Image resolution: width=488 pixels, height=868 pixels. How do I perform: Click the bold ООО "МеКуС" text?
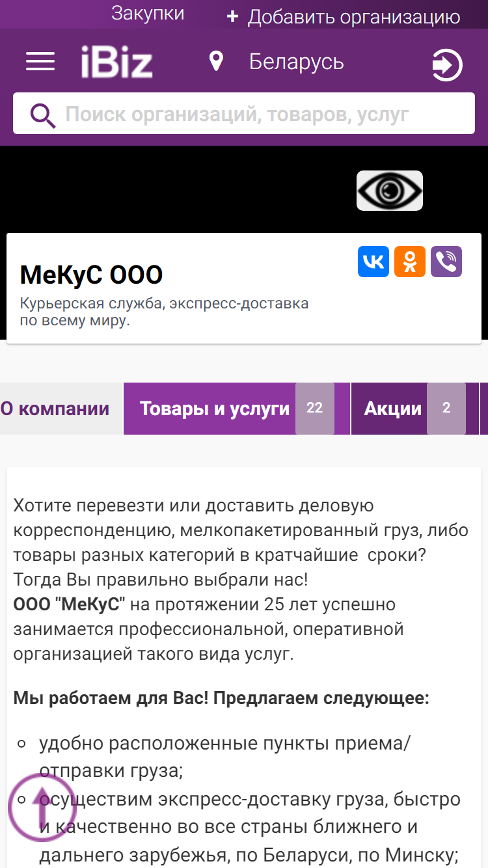coord(70,604)
